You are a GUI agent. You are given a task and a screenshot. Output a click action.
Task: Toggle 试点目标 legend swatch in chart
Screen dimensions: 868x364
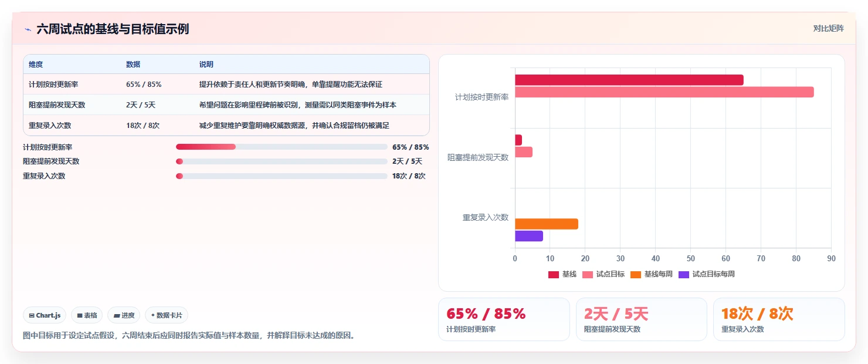[x=588, y=274]
